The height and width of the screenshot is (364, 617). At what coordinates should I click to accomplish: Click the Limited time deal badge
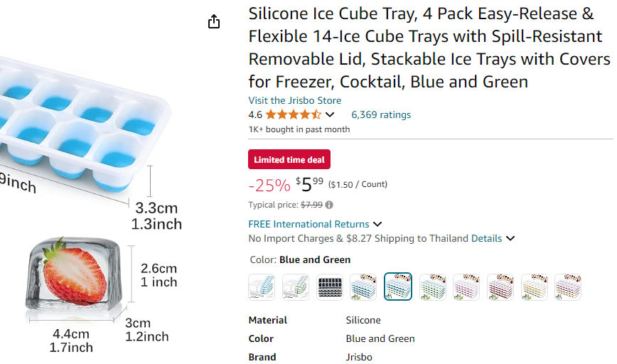[x=289, y=160]
